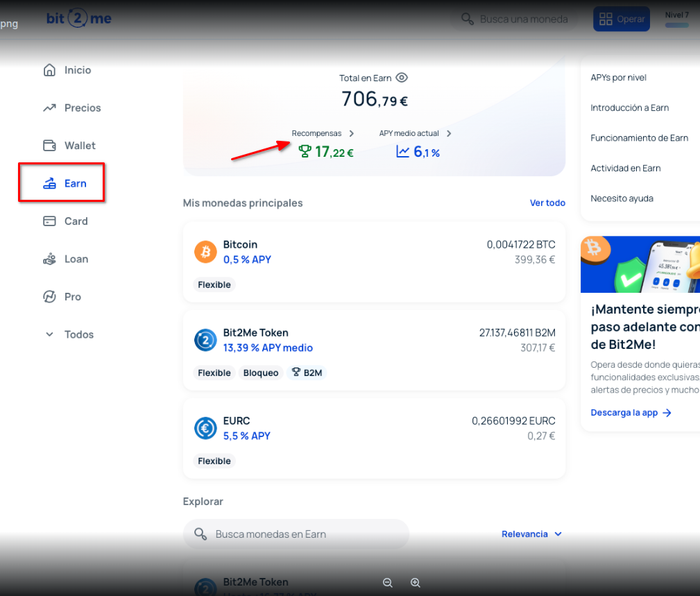Click the app promo banner image
Image resolution: width=700 pixels, height=596 pixels.
tap(640, 264)
